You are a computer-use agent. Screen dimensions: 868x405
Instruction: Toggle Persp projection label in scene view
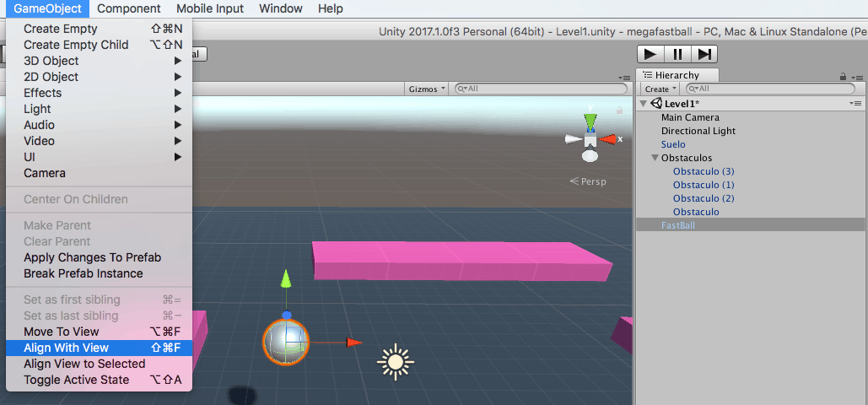pyautogui.click(x=588, y=181)
